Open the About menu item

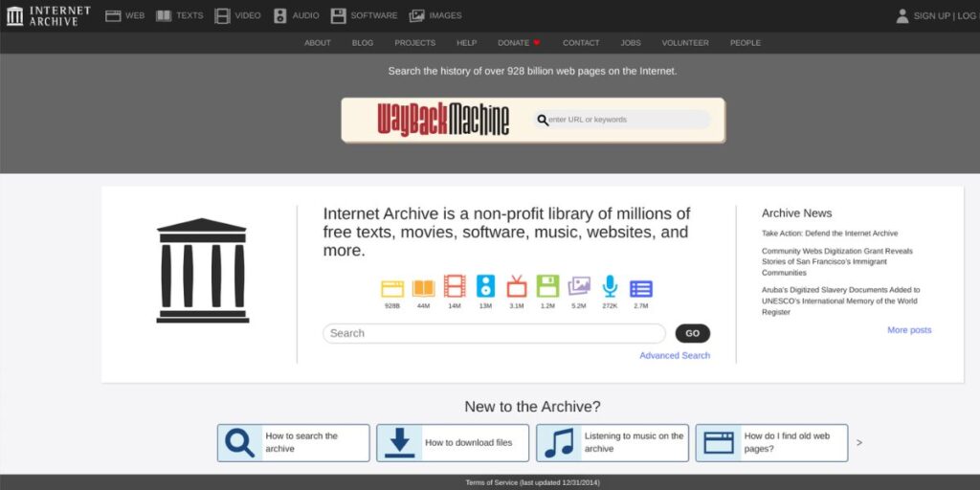coord(318,42)
